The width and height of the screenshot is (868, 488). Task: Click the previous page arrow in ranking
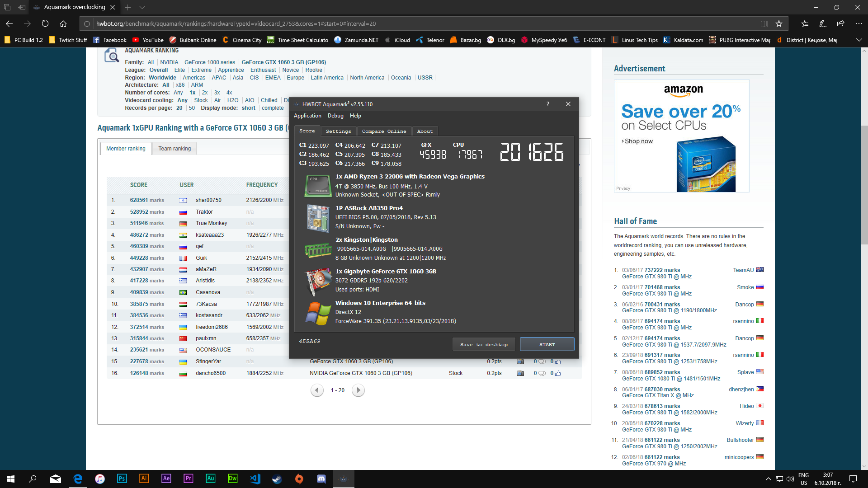(317, 390)
